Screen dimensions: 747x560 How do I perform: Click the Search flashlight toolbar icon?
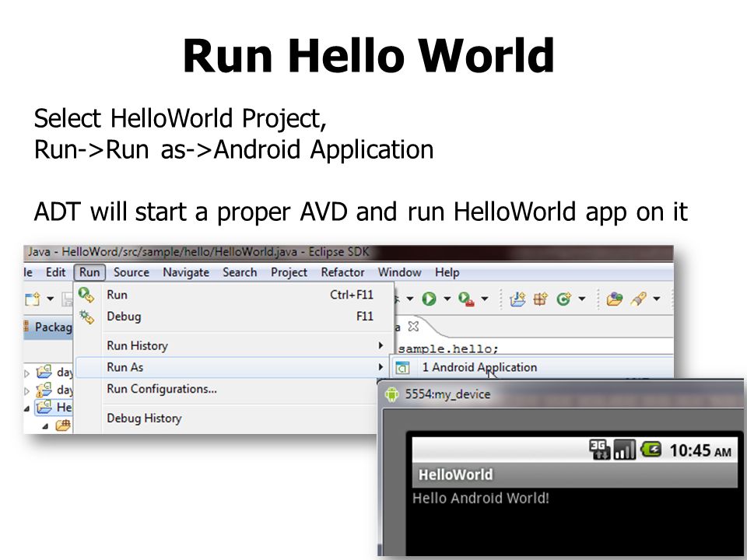point(638,299)
